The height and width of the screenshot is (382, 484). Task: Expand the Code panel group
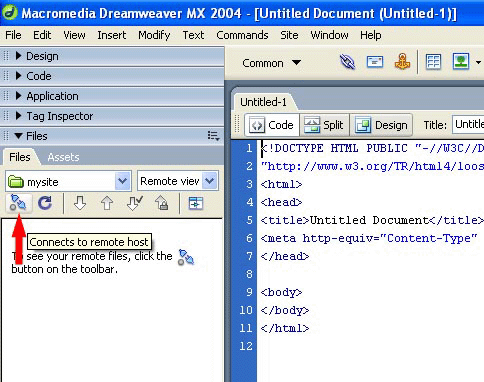tap(19, 76)
